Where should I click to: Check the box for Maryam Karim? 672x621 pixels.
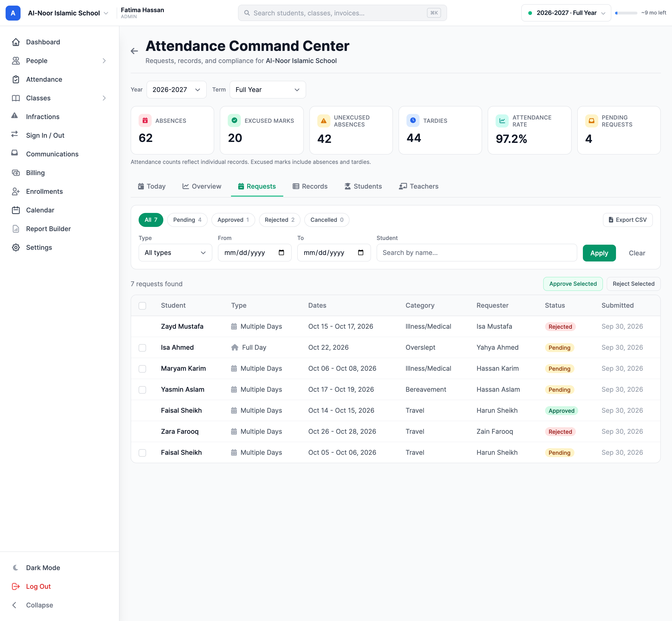[x=142, y=369]
